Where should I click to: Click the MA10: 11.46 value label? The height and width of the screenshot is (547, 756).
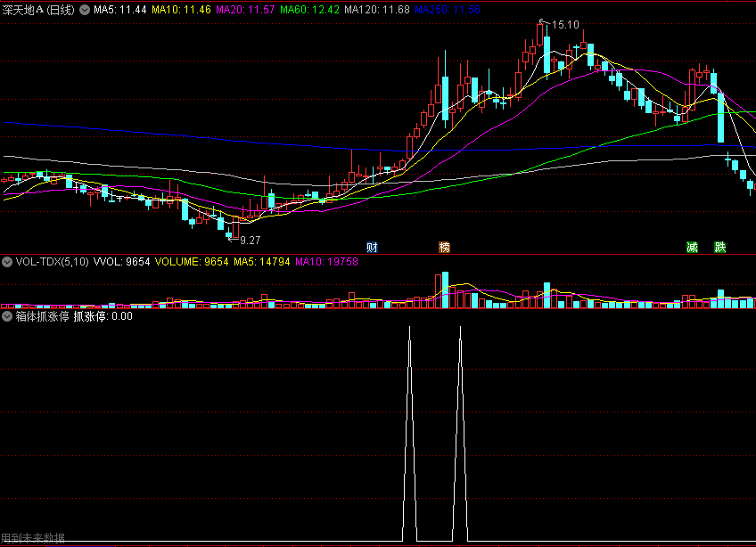(x=181, y=10)
